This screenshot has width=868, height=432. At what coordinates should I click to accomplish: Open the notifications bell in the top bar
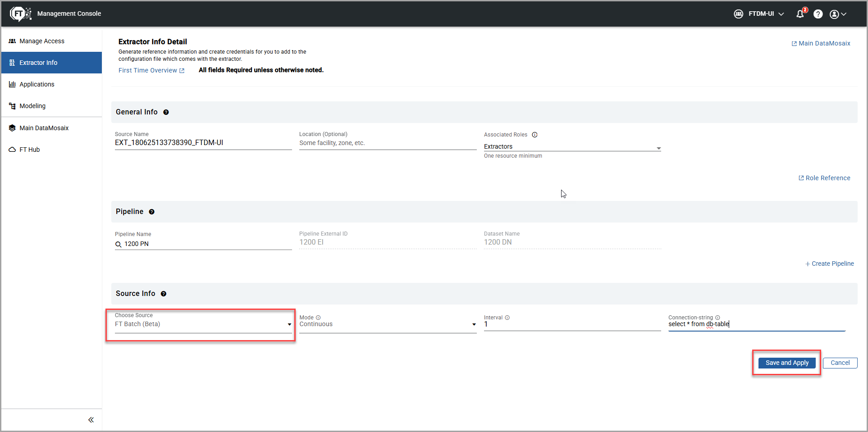point(799,14)
